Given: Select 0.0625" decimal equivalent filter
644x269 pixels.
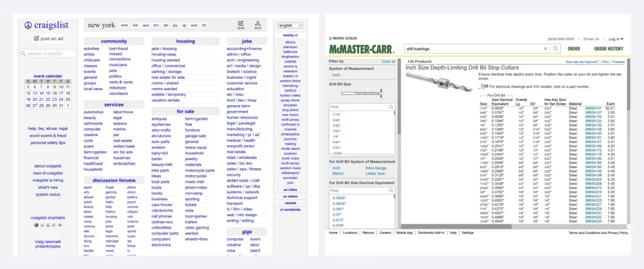Looking at the screenshot, I should [x=339, y=198].
